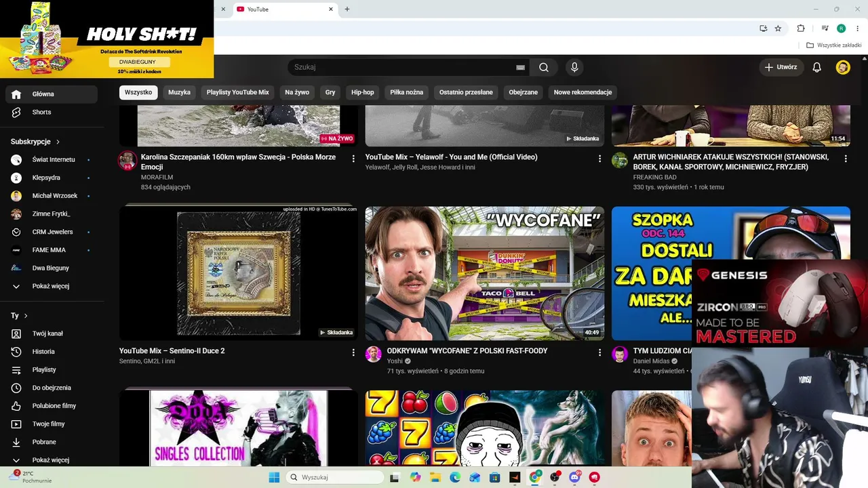The height and width of the screenshot is (488, 868).
Task: Open OBS Studio from the taskbar
Action: 555,477
